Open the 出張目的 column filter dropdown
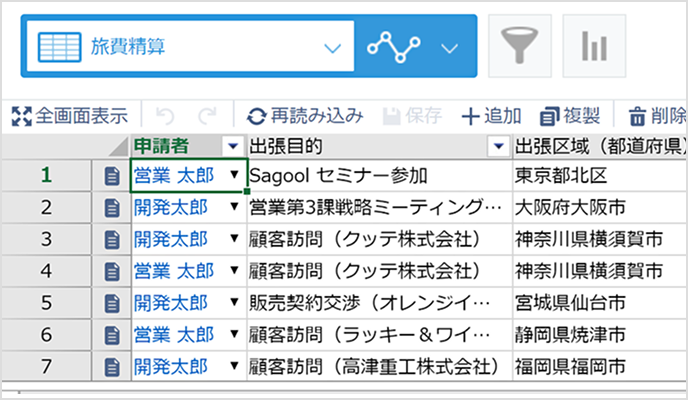 (x=499, y=146)
